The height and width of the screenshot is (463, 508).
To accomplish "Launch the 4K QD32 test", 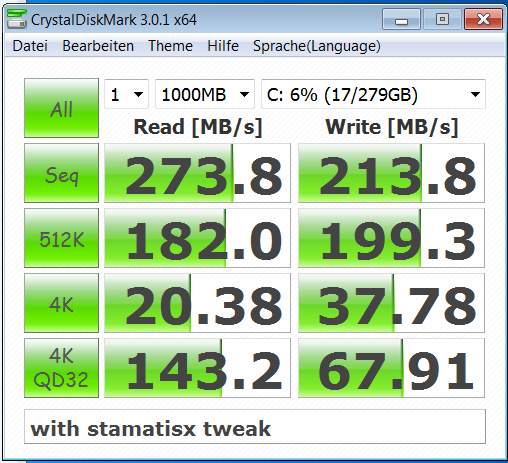I will coord(61,368).
